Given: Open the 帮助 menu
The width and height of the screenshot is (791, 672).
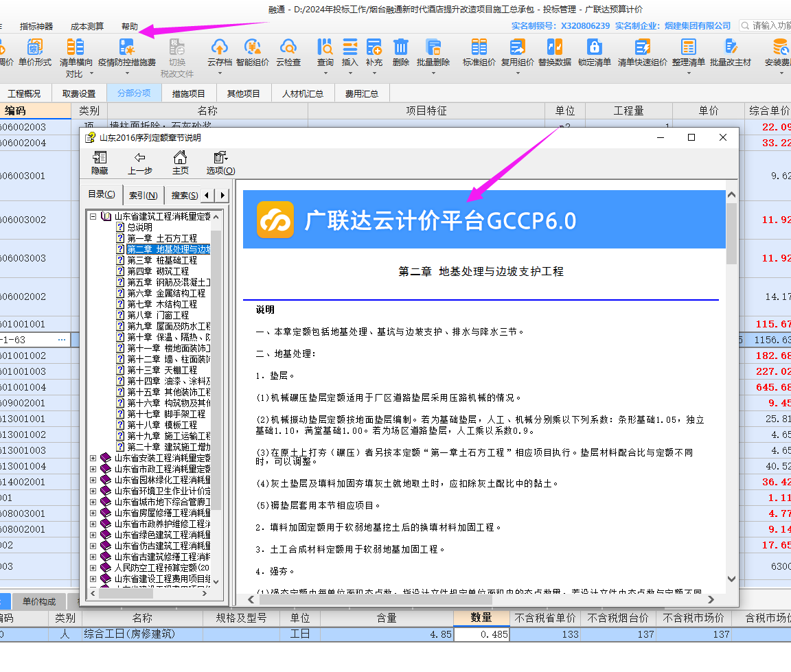Looking at the screenshot, I should [129, 26].
